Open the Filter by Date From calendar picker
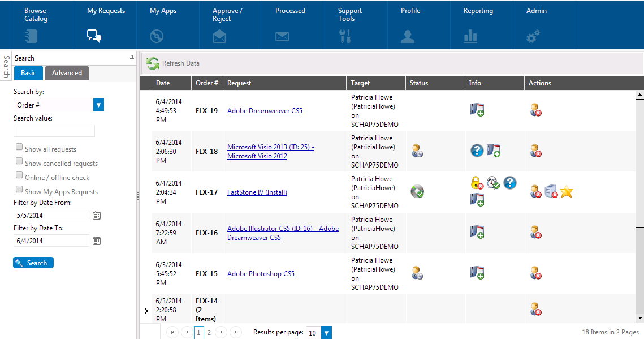This screenshot has width=644, height=339. (96, 215)
